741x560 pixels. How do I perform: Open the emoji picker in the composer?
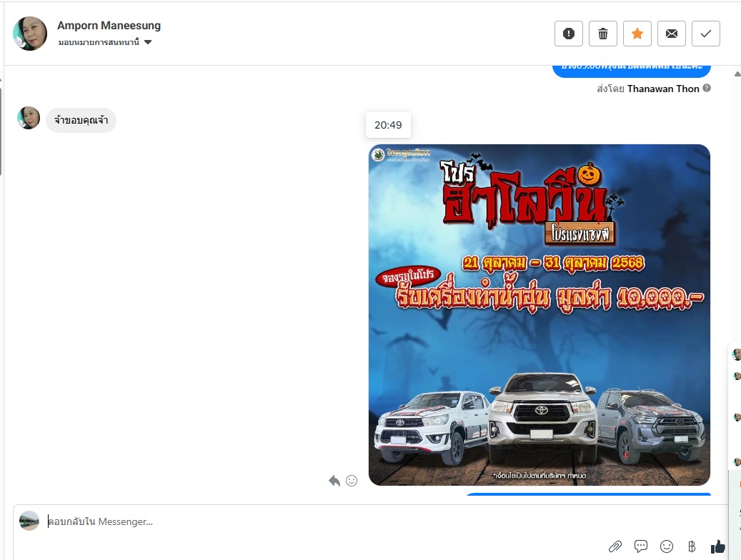[x=667, y=546]
